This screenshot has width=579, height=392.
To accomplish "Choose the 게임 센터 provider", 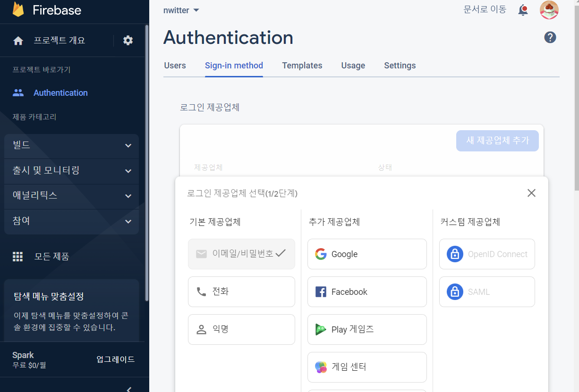I will tap(367, 367).
